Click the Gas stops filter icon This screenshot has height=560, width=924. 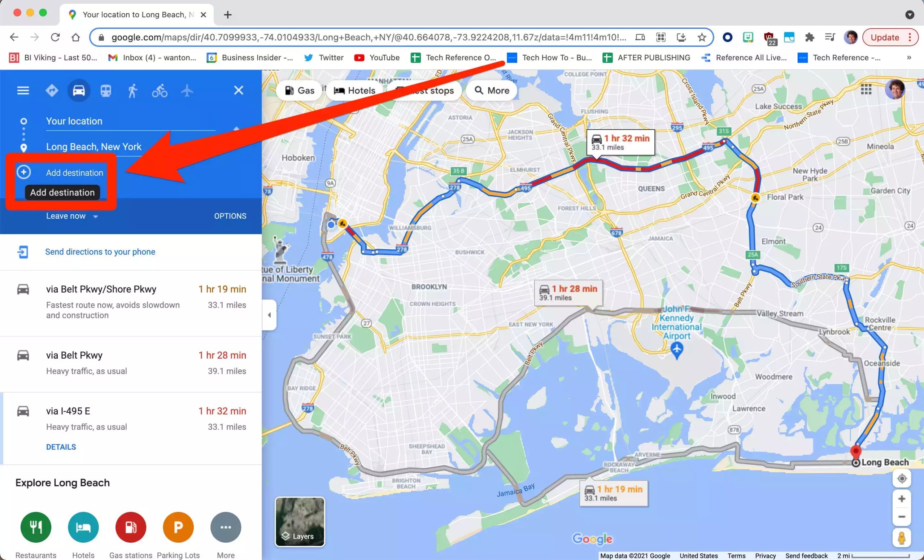pos(300,90)
